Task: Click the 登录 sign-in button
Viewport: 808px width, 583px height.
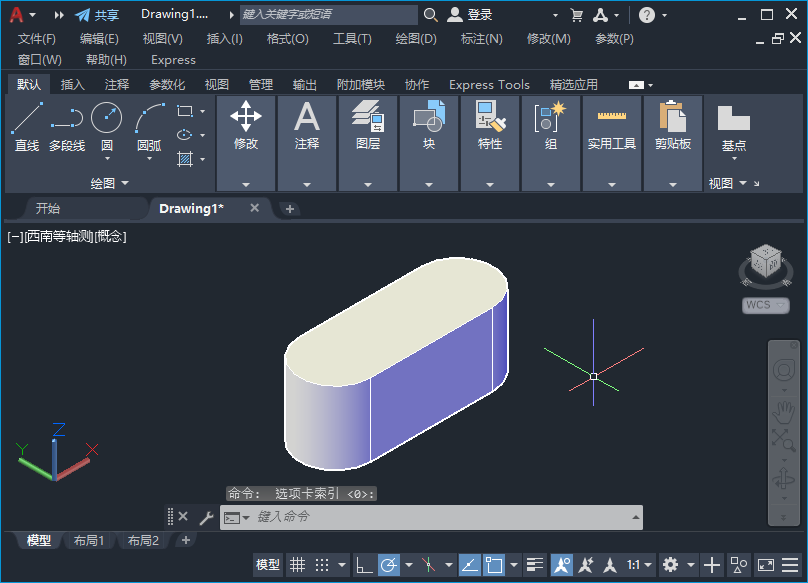Action: click(470, 15)
